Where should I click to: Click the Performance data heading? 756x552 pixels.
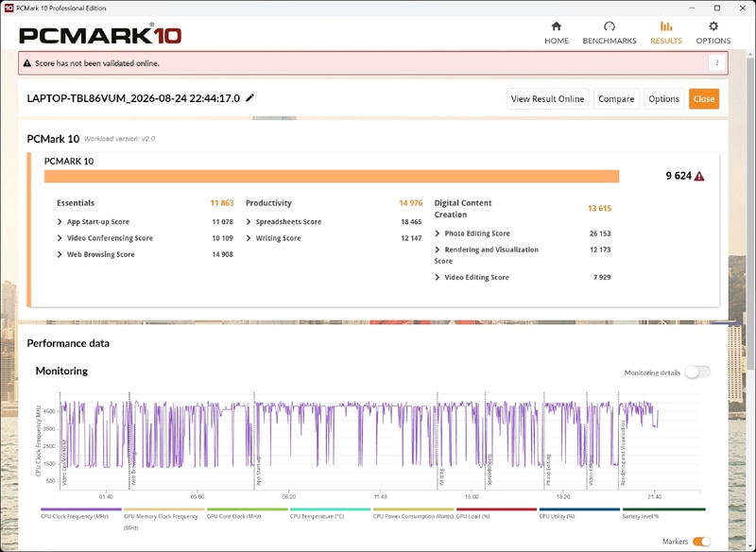pyautogui.click(x=68, y=343)
